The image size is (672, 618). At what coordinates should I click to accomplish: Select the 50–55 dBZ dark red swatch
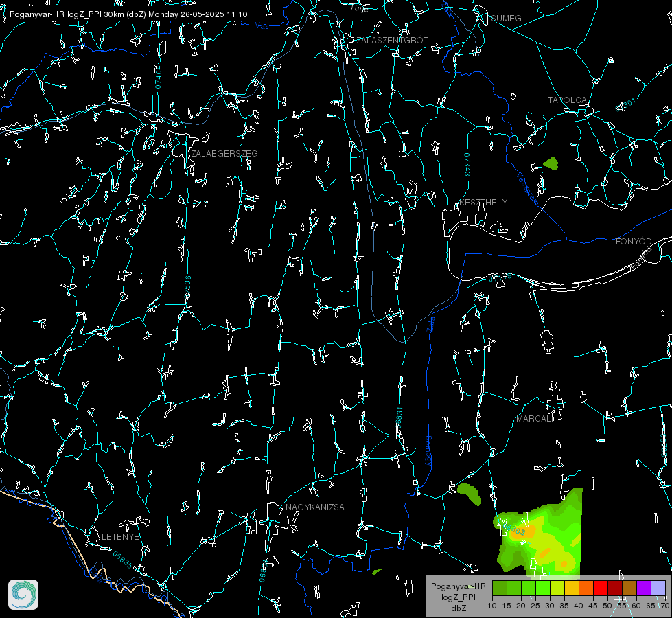(615, 588)
